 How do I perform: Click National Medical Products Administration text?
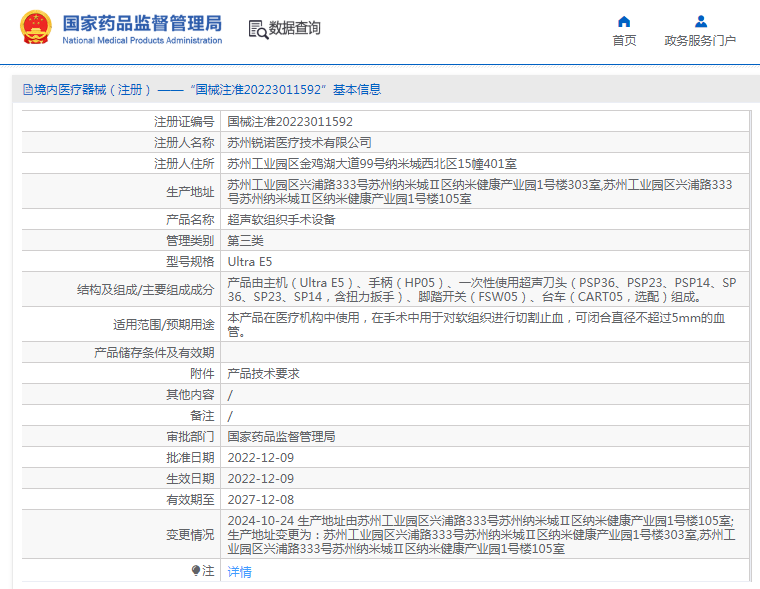(x=142, y=41)
